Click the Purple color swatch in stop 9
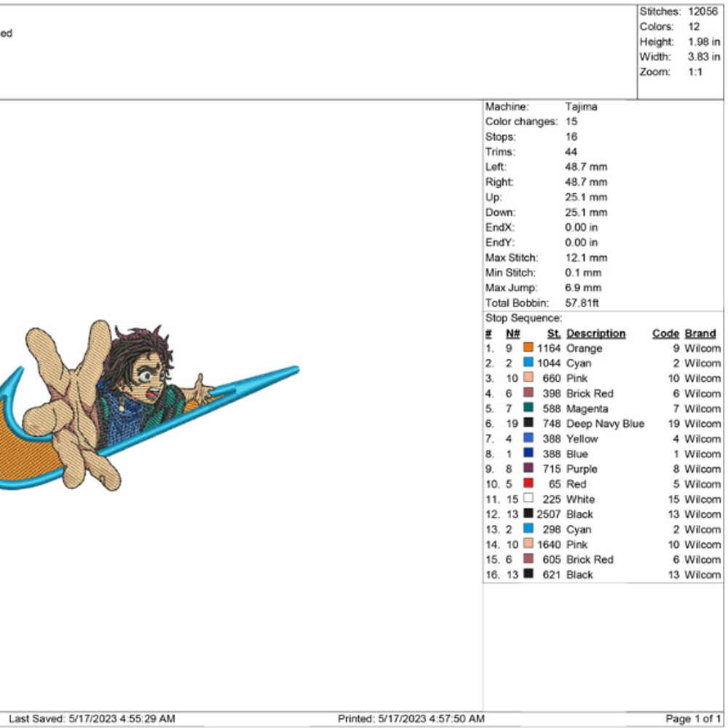 (529, 469)
